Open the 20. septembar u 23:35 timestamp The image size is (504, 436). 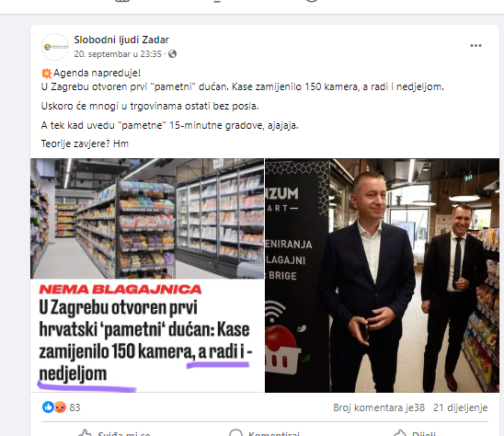[118, 53]
